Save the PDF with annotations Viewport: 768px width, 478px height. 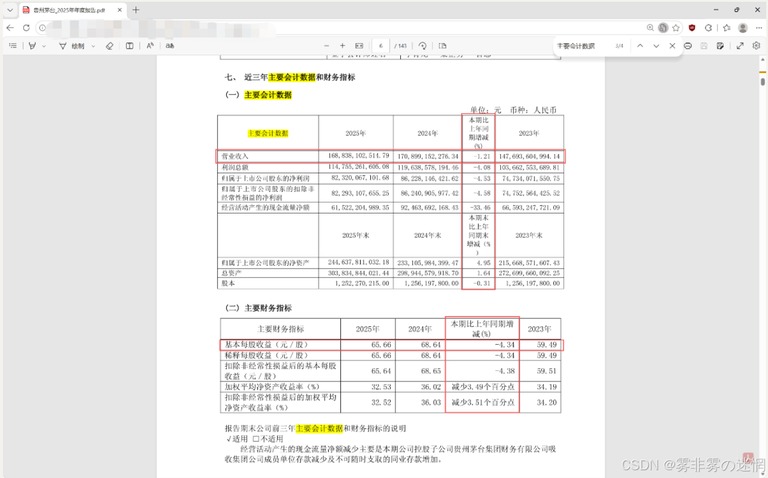[x=720, y=46]
